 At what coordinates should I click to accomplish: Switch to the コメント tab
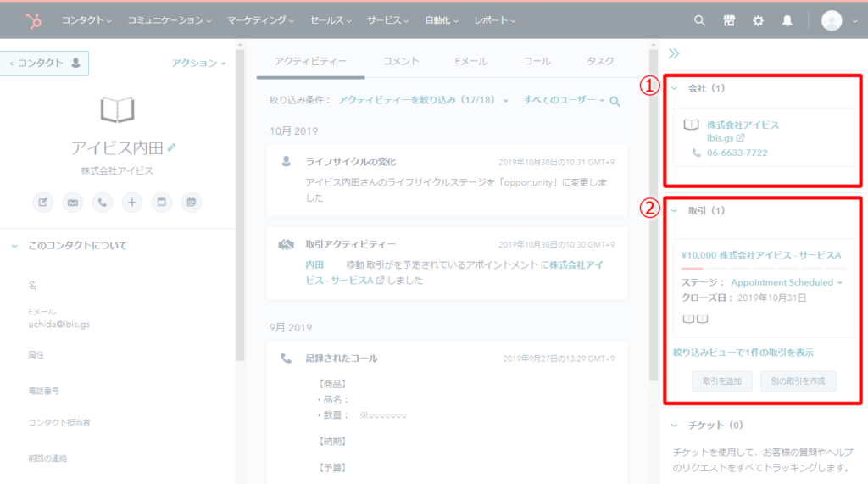point(401,62)
